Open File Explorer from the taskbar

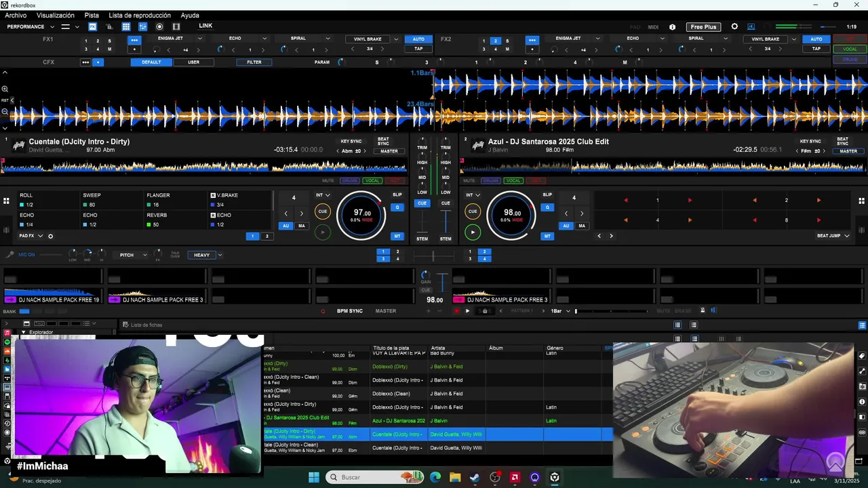pyautogui.click(x=455, y=477)
